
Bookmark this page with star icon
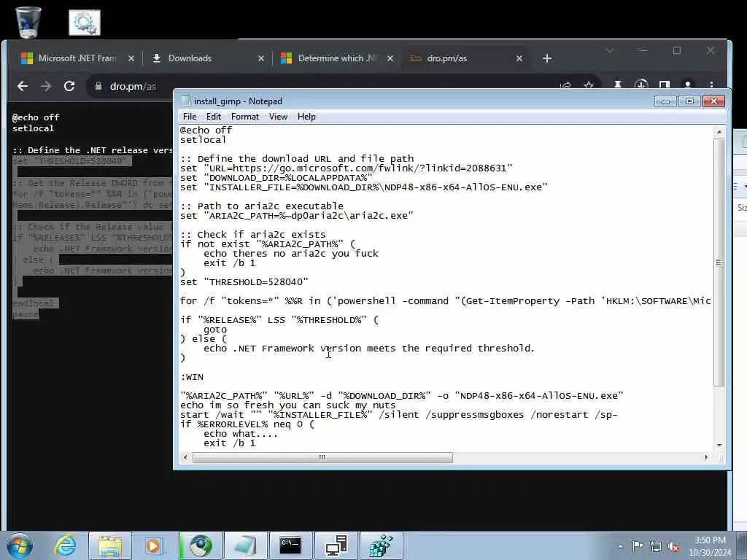(589, 85)
